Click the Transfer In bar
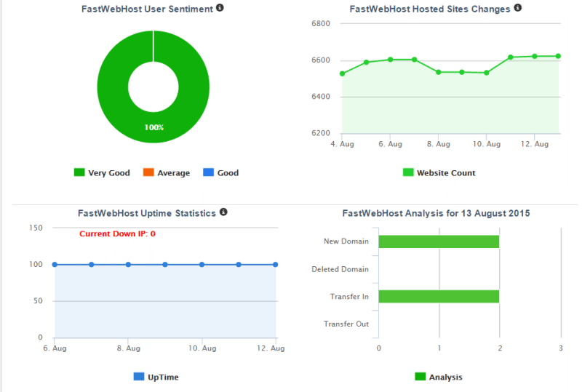This screenshot has height=392, width=582. 439,296
